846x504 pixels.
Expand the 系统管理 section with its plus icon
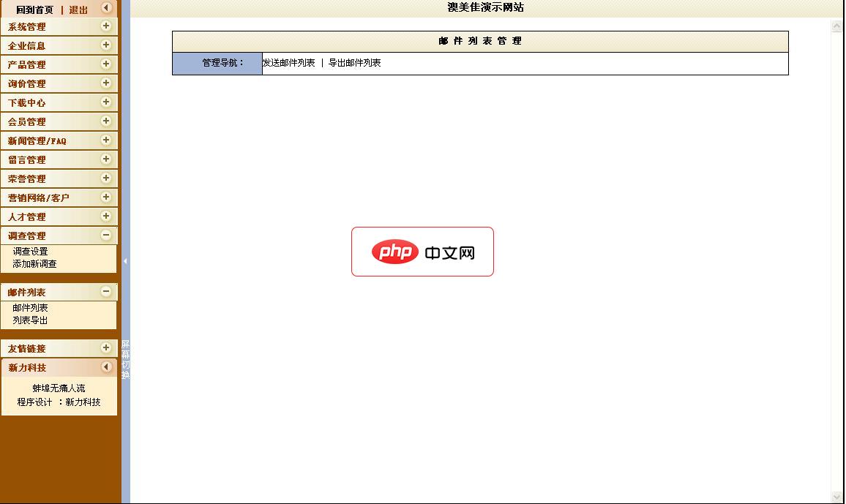[108, 26]
